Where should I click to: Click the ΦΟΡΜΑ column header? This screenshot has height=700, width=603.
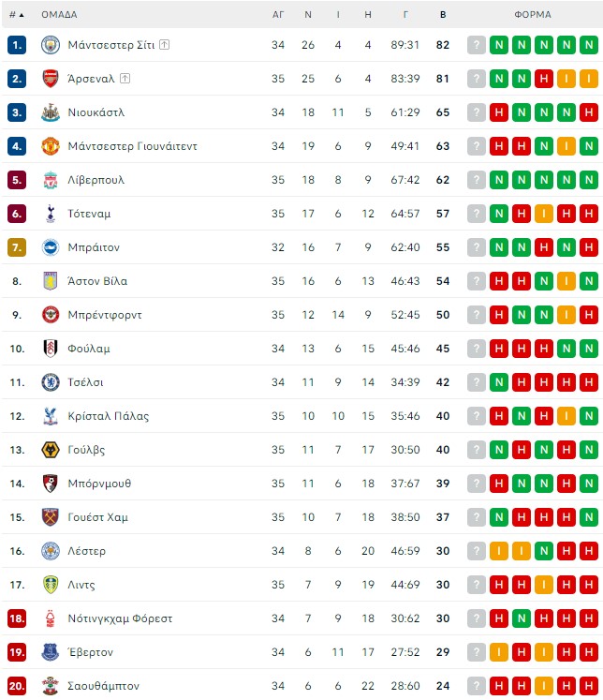click(533, 15)
